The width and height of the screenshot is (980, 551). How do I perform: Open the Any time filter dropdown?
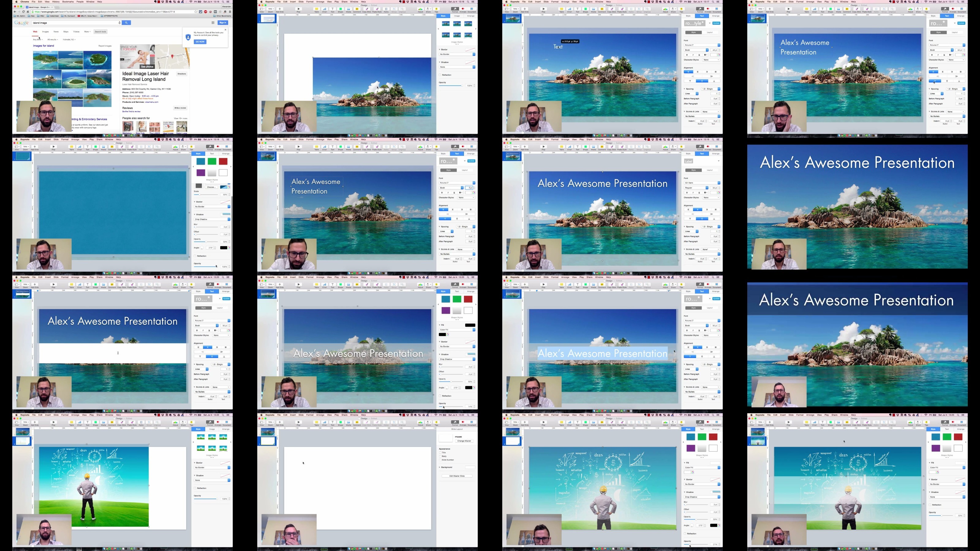(38, 39)
